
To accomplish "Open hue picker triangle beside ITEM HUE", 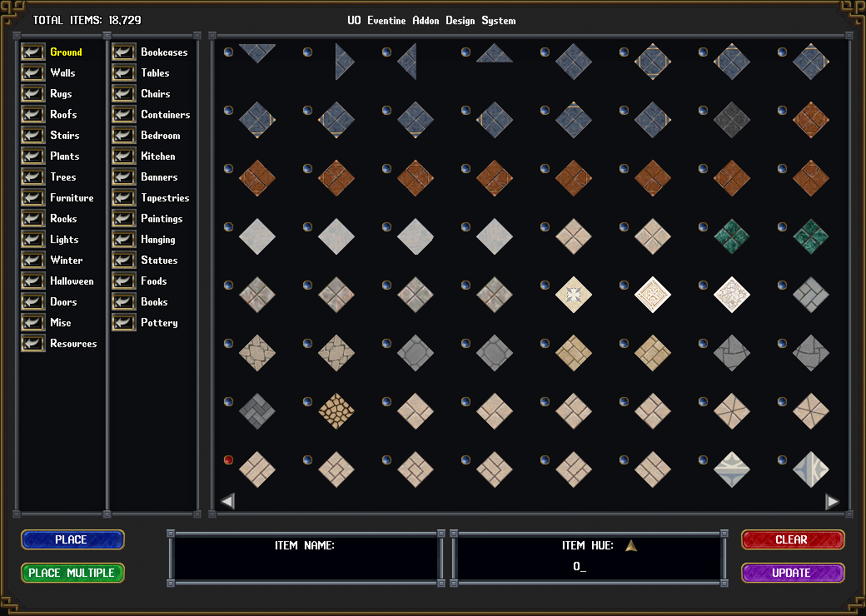I will (x=631, y=545).
